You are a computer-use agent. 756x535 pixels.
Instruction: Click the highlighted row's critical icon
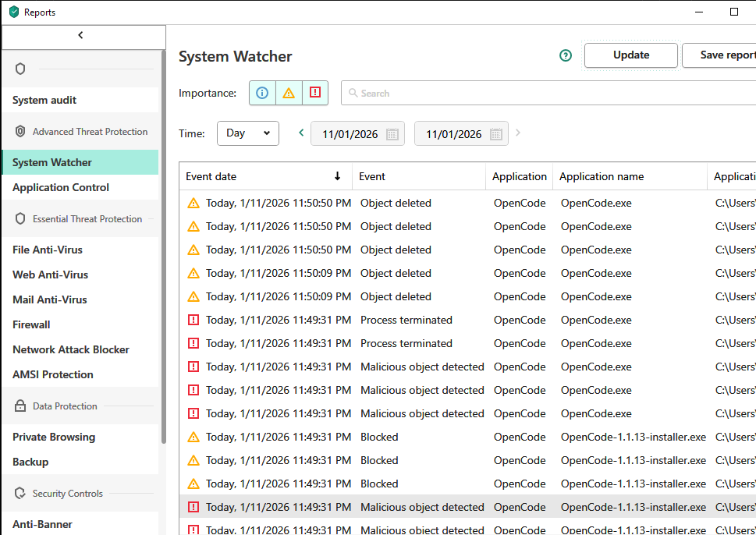click(193, 507)
